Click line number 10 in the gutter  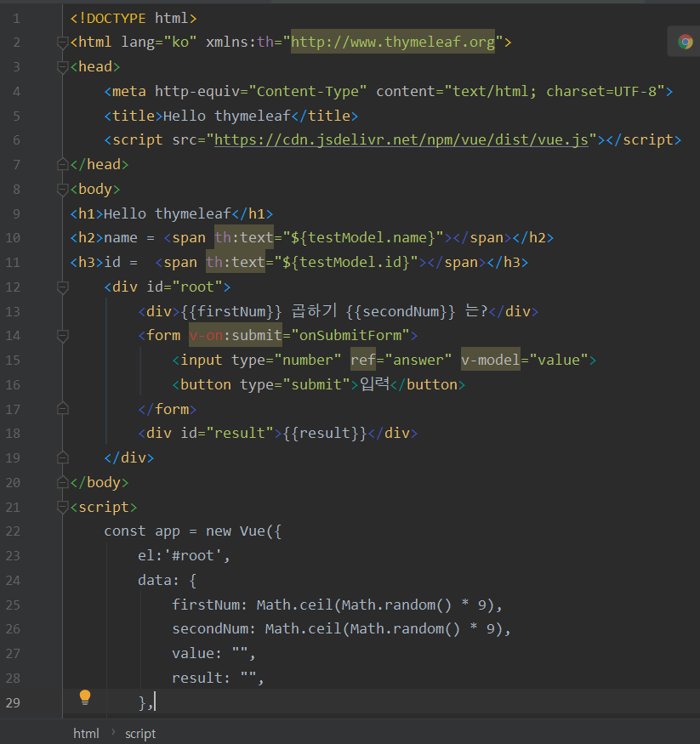[13, 238]
